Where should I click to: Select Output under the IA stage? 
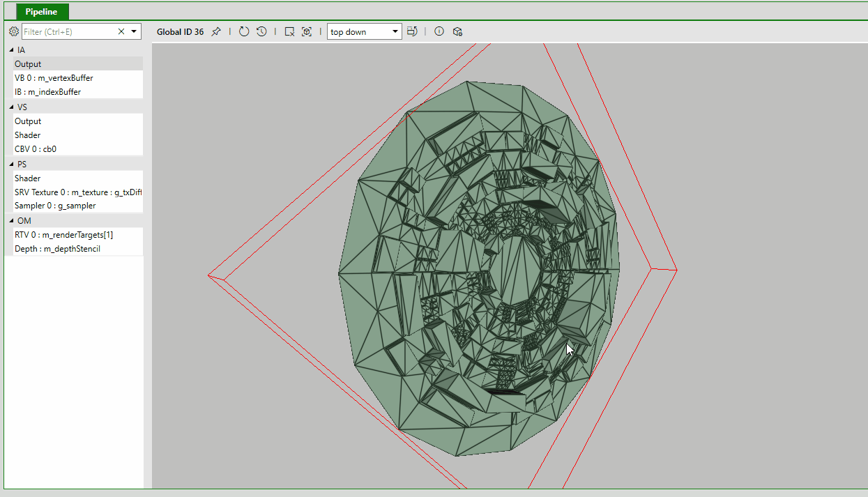pos(77,64)
